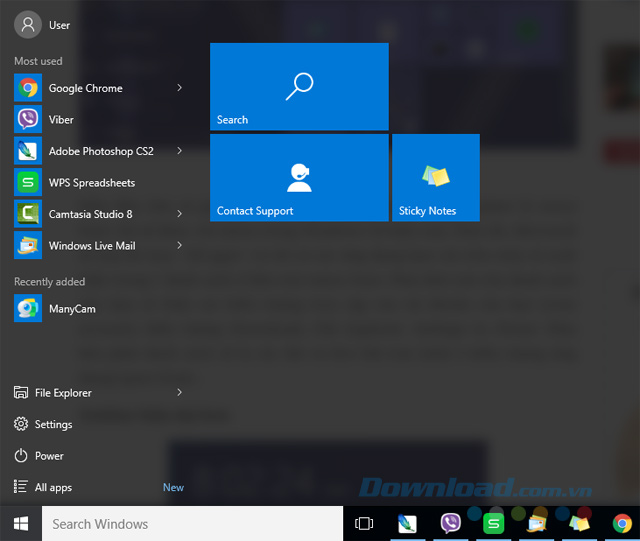
Task: Expand Adobe Photoshop CS2 jump list arrow
Action: [179, 151]
